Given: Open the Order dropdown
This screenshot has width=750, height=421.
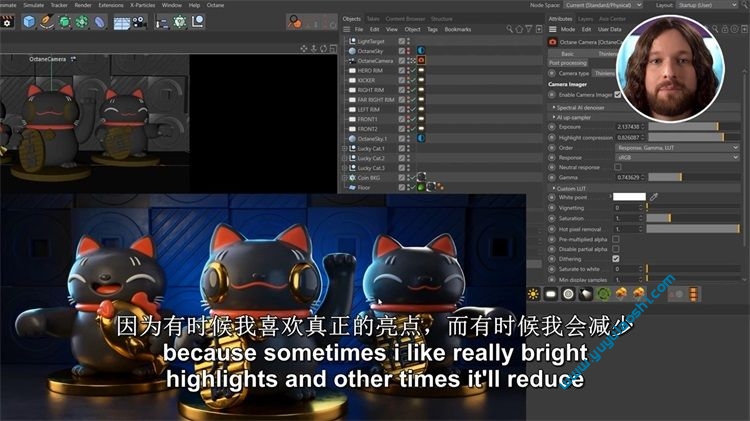Looking at the screenshot, I should click(677, 147).
